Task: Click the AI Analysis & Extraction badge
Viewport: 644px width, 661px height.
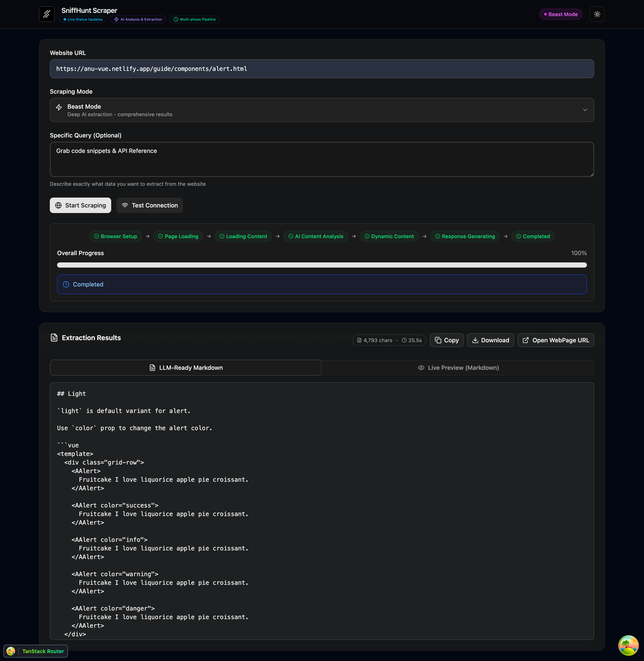Action: pos(138,19)
